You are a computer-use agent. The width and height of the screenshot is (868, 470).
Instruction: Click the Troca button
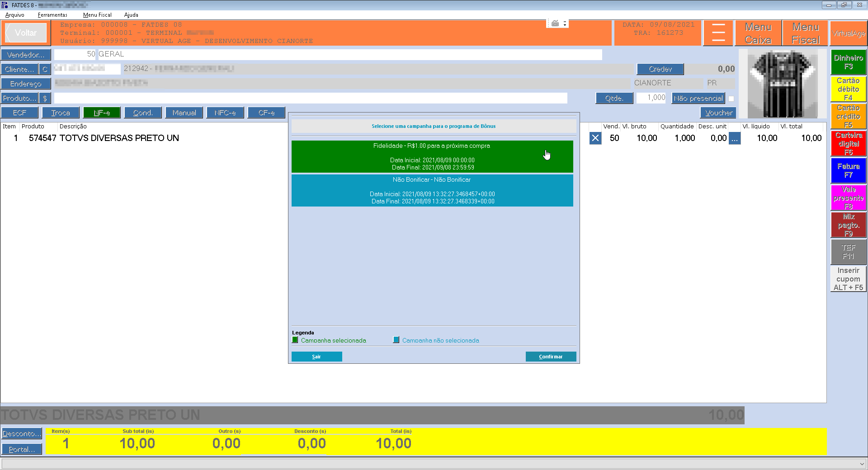(x=61, y=113)
